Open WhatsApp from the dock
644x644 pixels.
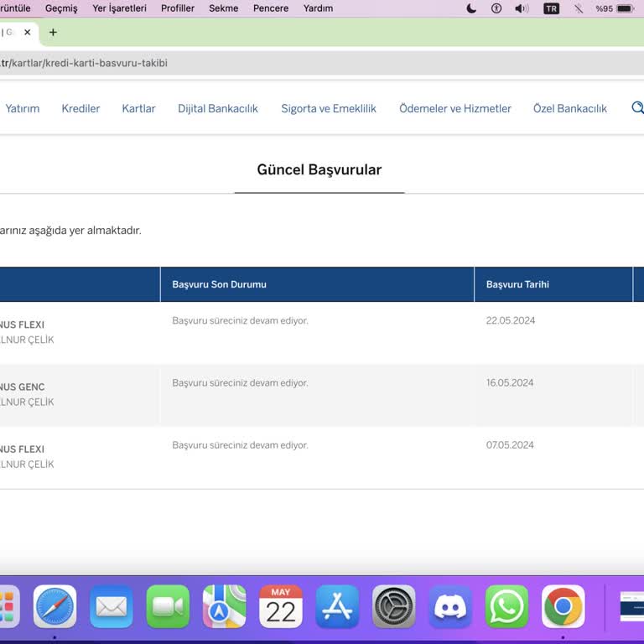[506, 606]
